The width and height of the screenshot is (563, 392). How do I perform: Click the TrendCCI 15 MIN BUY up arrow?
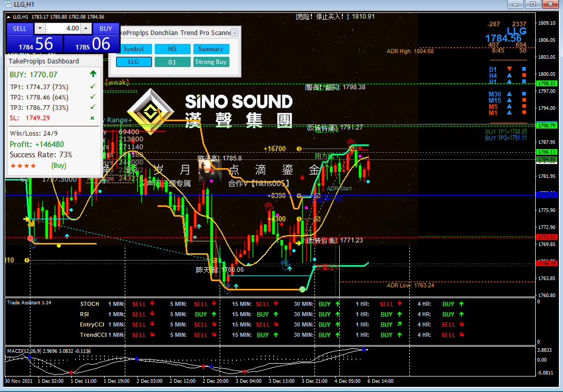(276, 335)
